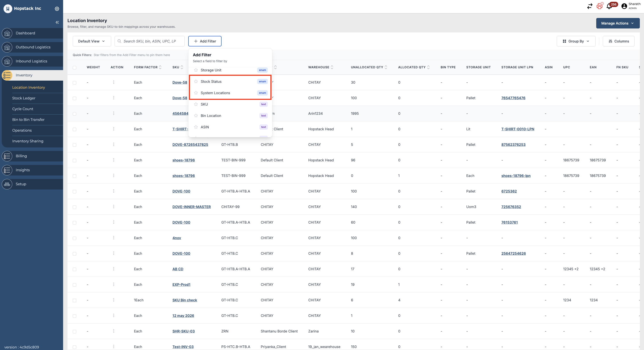Star the Bin Location filter
644x350 pixels.
coord(196,116)
